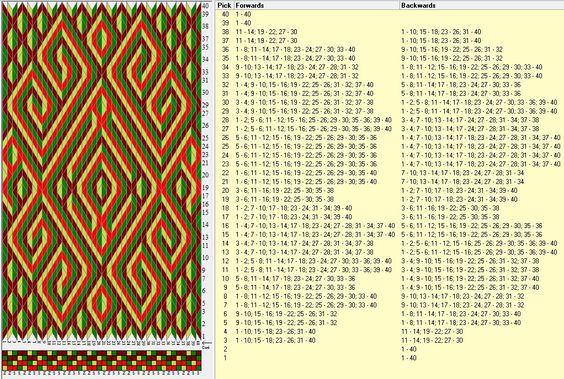Screen dimensions: 564x379
Task: Click first S/Z direction letter below chart
Action: coord(4,373)
